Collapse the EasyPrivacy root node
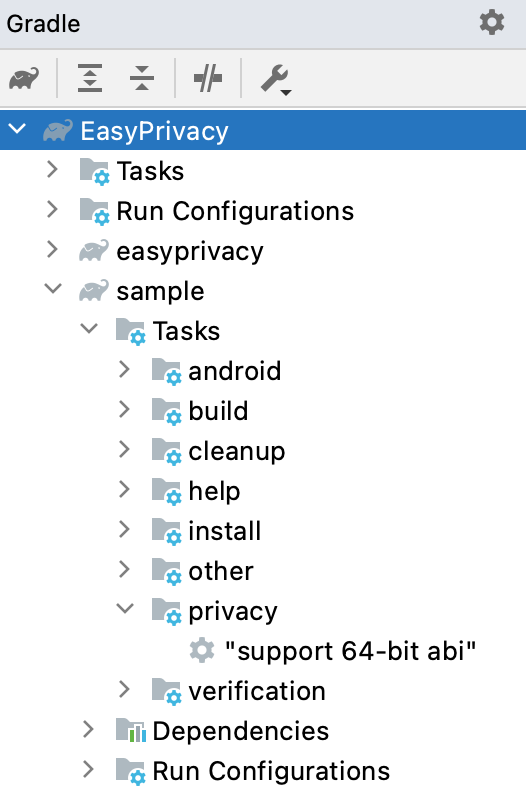The height and width of the screenshot is (794, 526). pos(17,129)
